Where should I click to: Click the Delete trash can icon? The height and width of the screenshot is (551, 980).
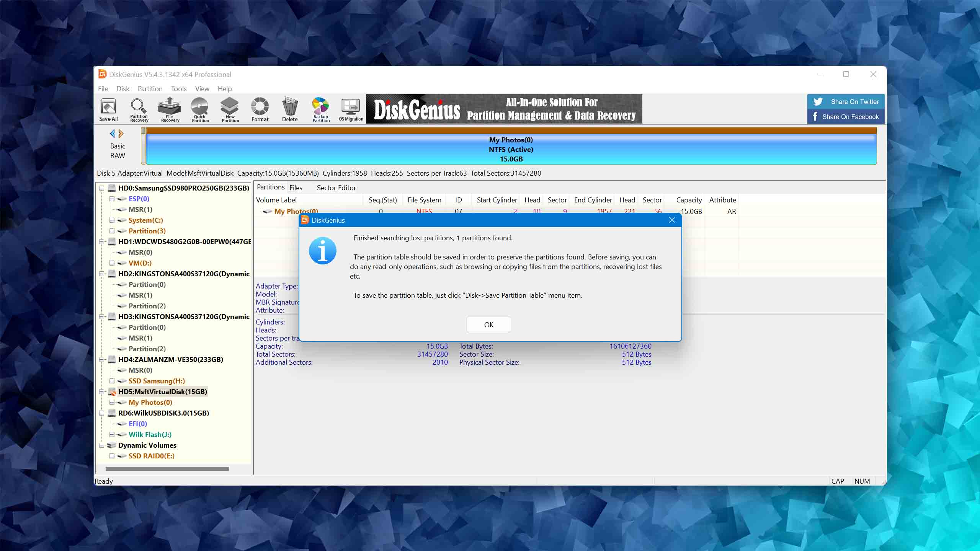pos(290,109)
